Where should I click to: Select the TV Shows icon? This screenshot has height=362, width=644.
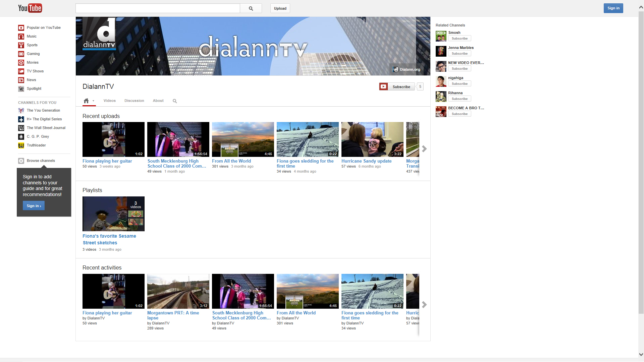click(21, 71)
